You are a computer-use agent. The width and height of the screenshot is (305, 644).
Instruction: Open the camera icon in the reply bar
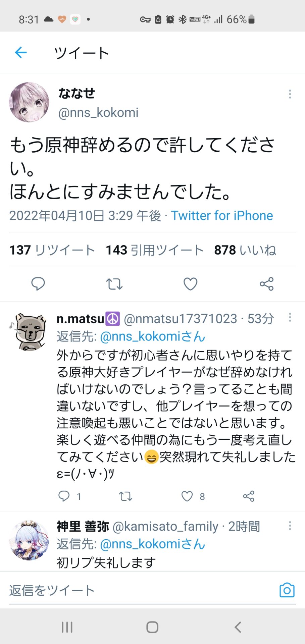pyautogui.click(x=287, y=590)
